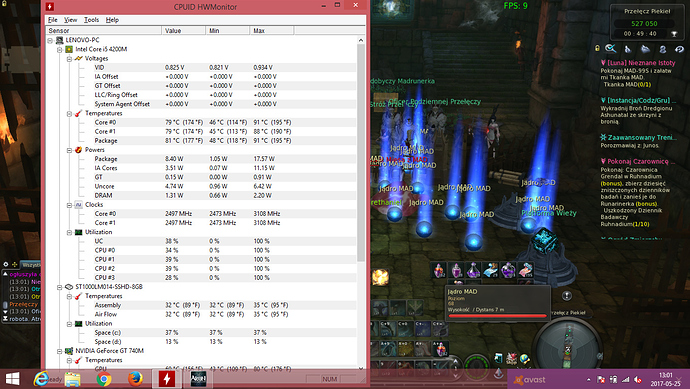The height and width of the screenshot is (389, 690).
Task: Open the View menu
Action: click(70, 20)
